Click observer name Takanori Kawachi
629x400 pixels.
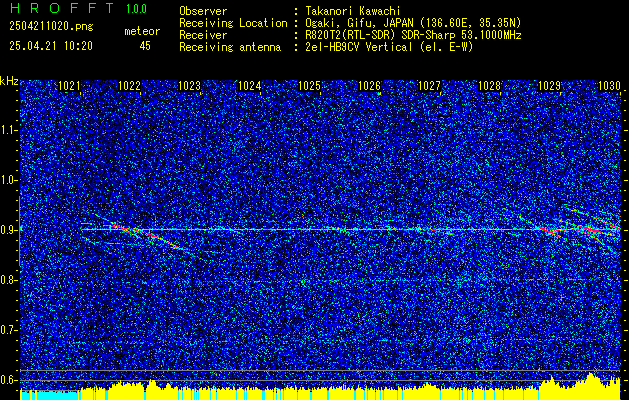[351, 11]
